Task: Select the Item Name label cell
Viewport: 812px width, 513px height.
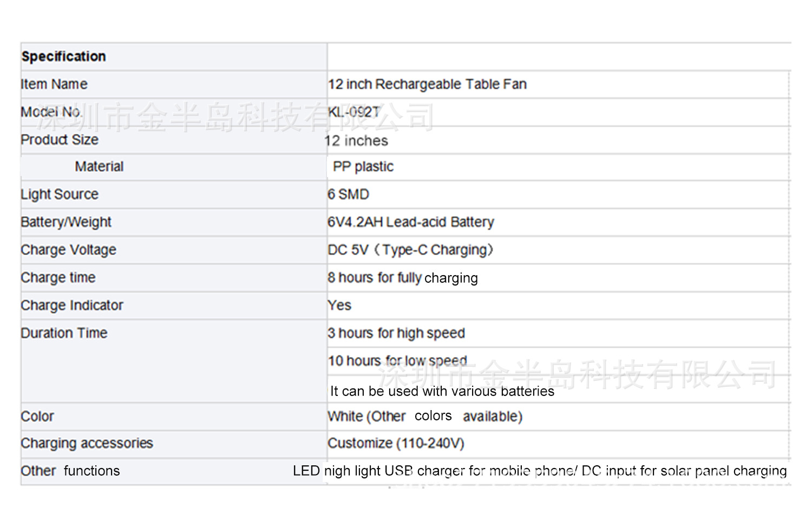Action: tap(54, 85)
